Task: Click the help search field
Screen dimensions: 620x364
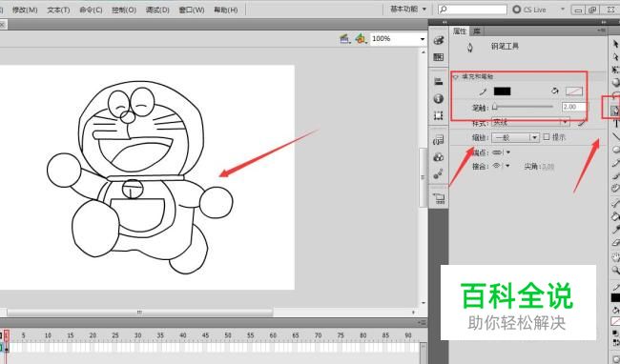Action: click(472, 10)
